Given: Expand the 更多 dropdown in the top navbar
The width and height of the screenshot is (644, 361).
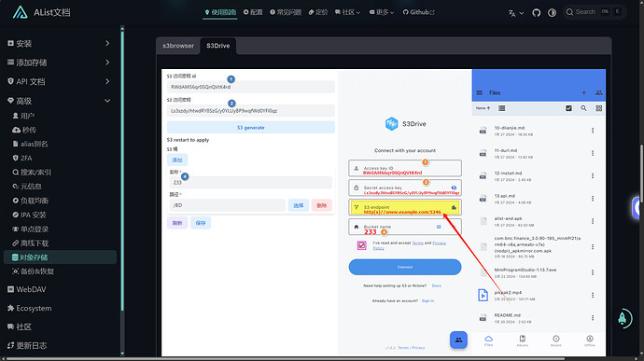Looking at the screenshot, I should 382,12.
